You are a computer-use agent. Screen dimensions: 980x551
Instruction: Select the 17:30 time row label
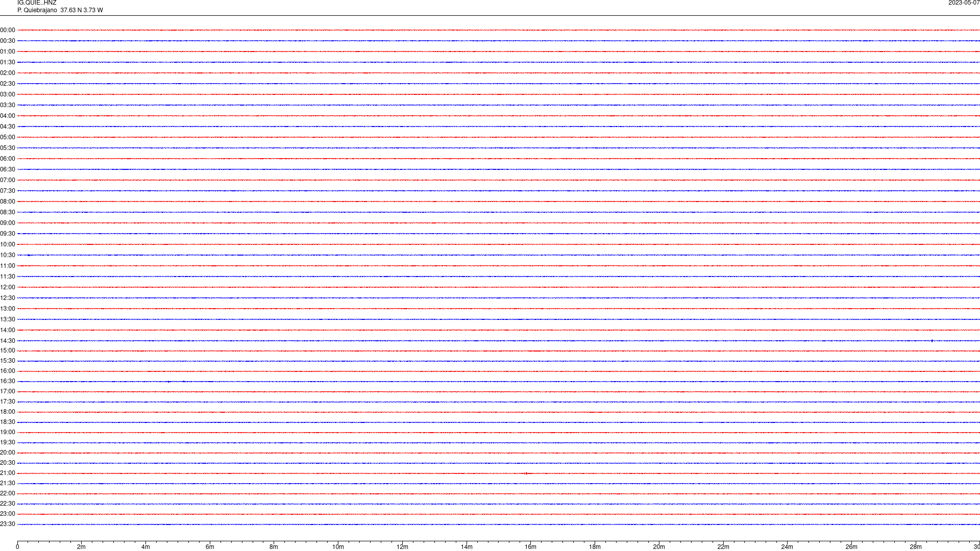[8, 402]
